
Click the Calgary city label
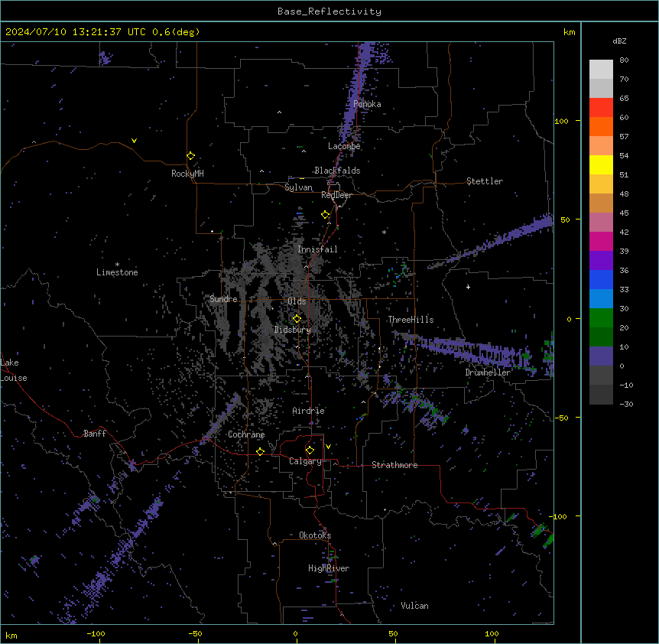pyautogui.click(x=305, y=461)
